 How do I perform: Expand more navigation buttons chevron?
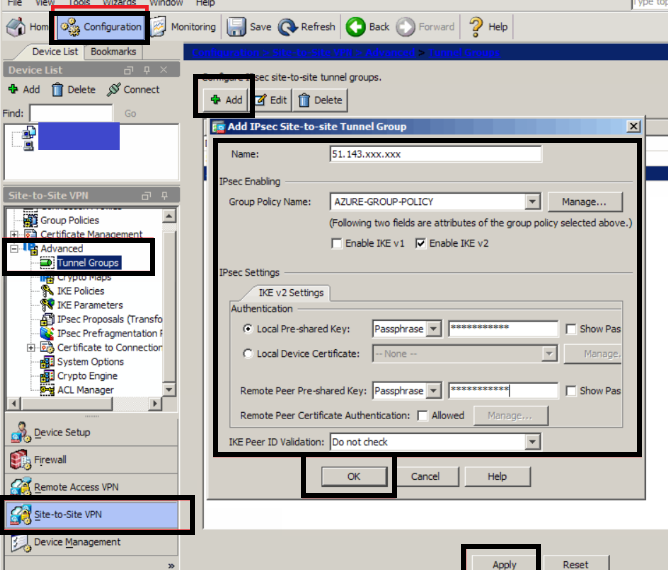point(171,566)
